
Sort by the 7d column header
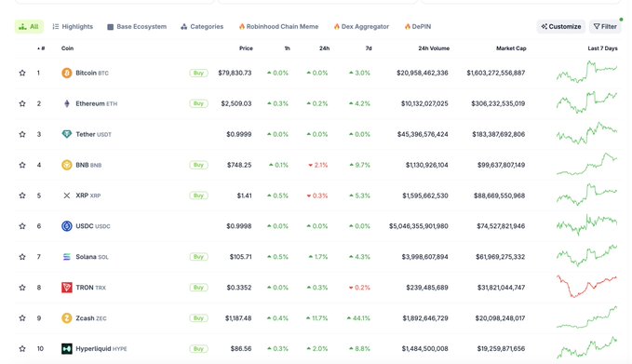pyautogui.click(x=369, y=48)
